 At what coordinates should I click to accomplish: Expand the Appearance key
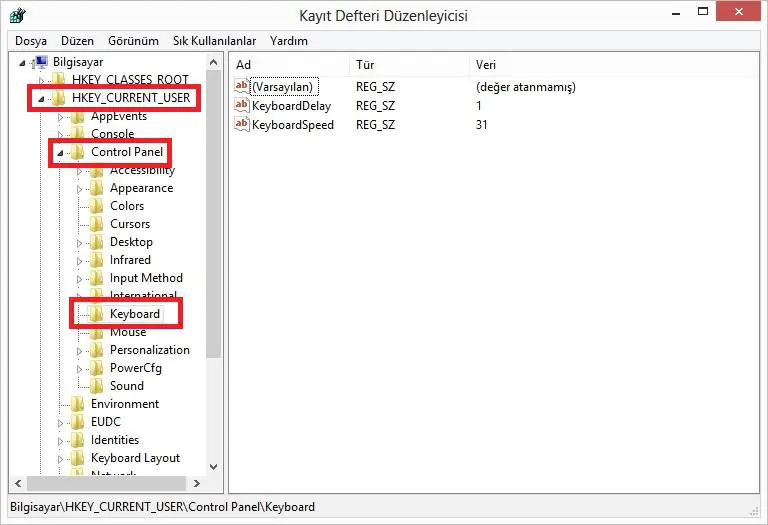79,189
